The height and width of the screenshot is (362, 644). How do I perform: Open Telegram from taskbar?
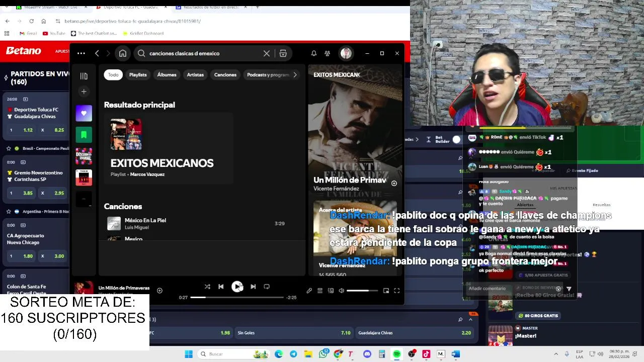click(293, 354)
